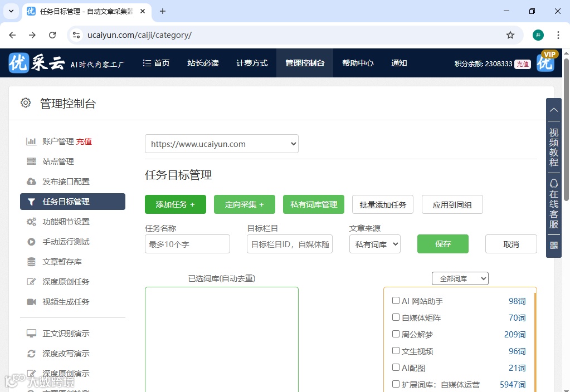Click the 已选词库 empty list box
Image resolution: width=570 pixels, height=392 pixels.
point(222,339)
